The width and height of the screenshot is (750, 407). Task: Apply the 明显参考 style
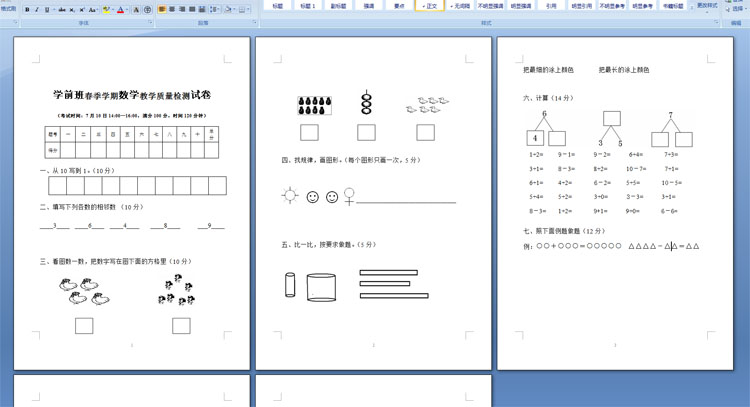(x=642, y=6)
